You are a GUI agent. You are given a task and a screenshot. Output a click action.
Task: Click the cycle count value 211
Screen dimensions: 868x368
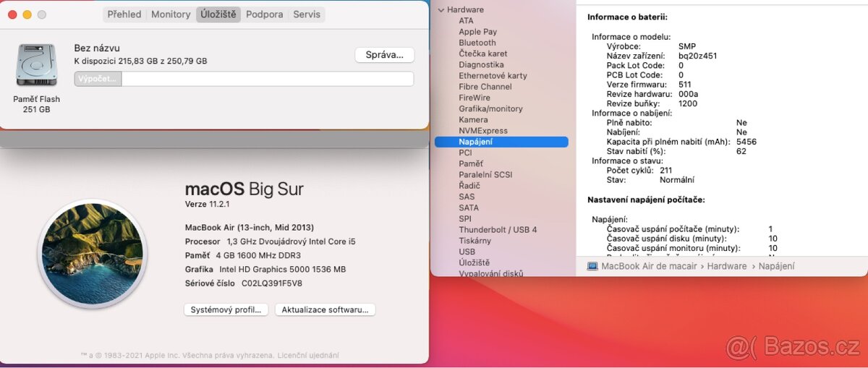[x=665, y=170]
